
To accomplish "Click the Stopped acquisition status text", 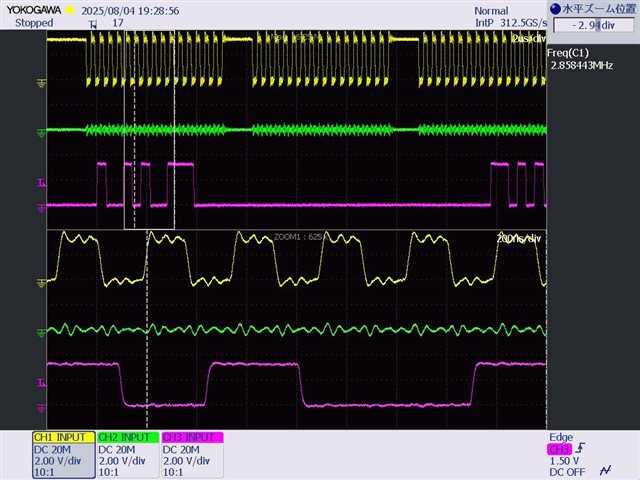I will pos(34,23).
